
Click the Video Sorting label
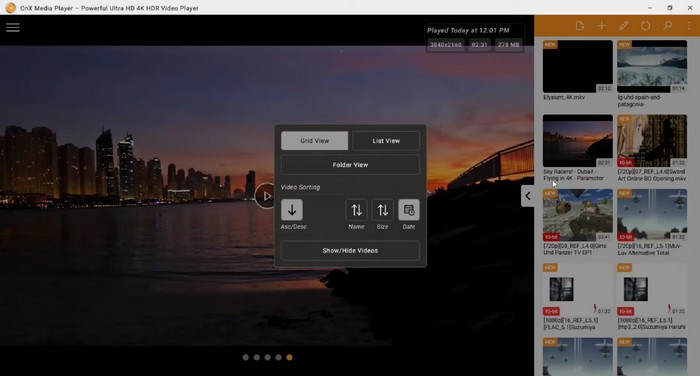(x=300, y=187)
